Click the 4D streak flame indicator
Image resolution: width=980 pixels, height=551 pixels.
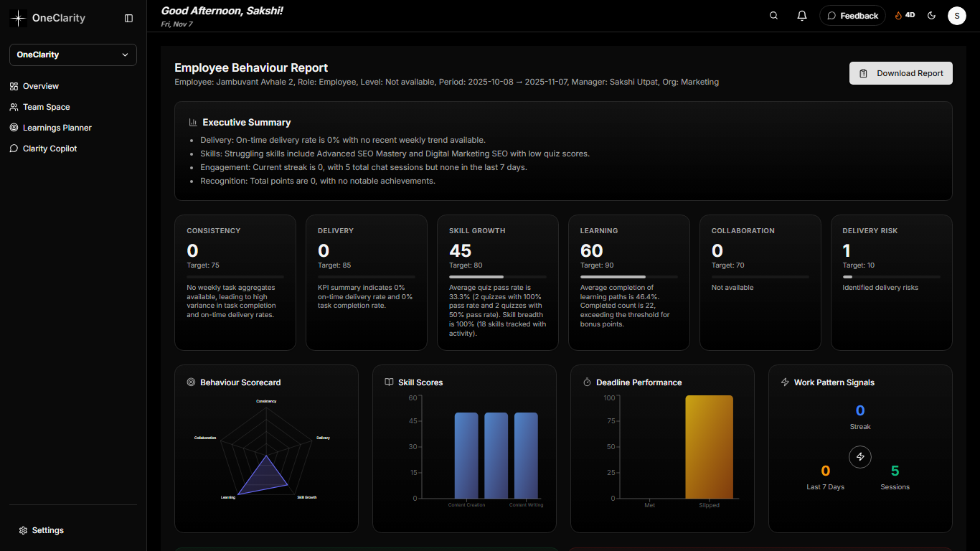point(905,15)
